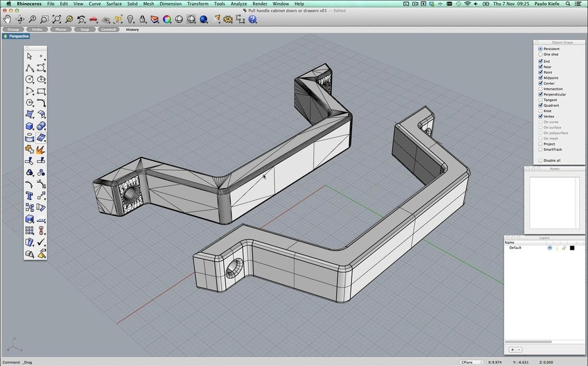Screen dimensions: 588x366
Task: Click the Zoom Extents tool
Action: [57, 19]
